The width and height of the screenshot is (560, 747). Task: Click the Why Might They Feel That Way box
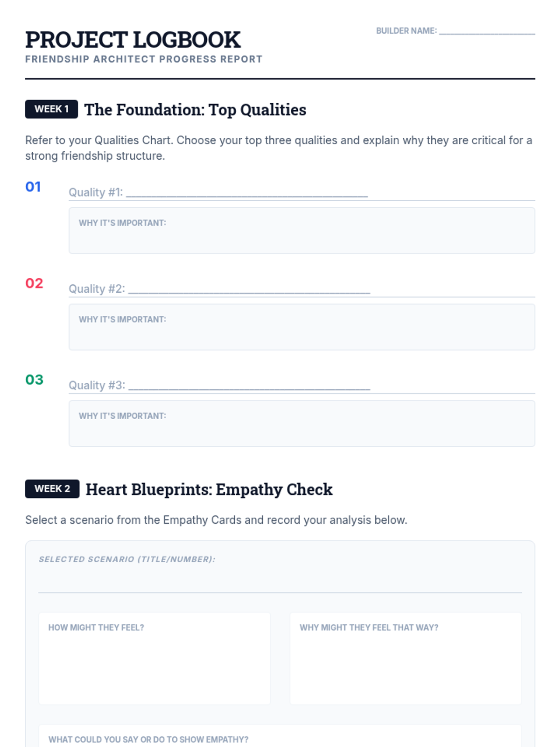[x=406, y=658]
